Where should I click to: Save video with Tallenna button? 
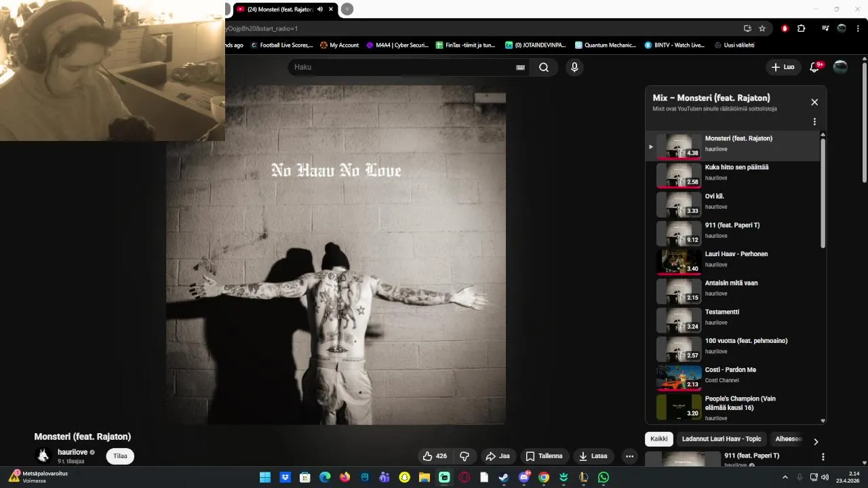coord(544,456)
